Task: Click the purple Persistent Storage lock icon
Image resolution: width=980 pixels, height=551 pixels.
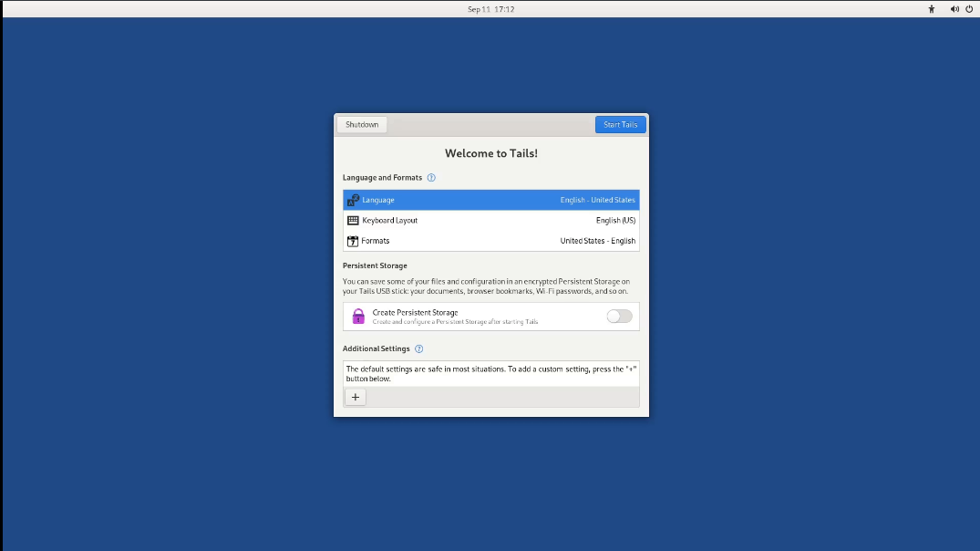Action: 358,317
